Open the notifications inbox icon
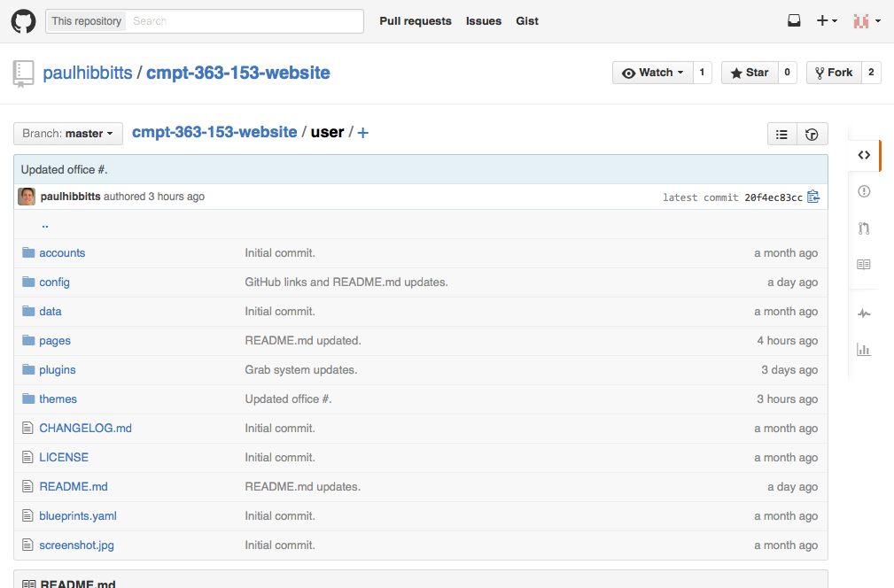 click(794, 21)
